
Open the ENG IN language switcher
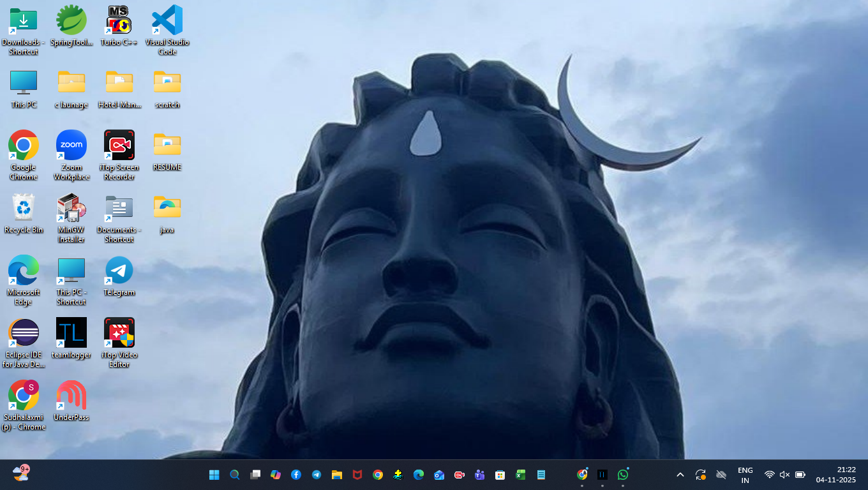[x=745, y=475]
